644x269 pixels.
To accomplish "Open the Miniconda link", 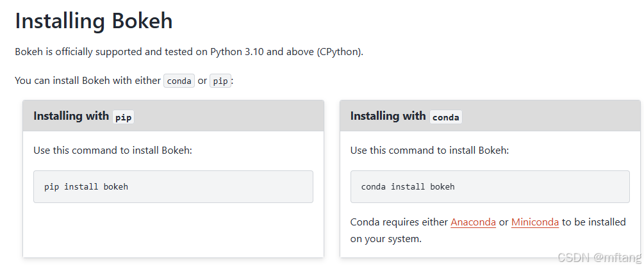I will pos(535,222).
